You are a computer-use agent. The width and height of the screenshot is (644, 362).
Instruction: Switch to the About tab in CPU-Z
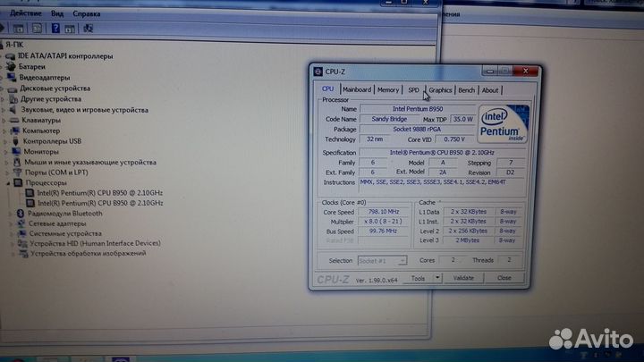click(x=490, y=90)
